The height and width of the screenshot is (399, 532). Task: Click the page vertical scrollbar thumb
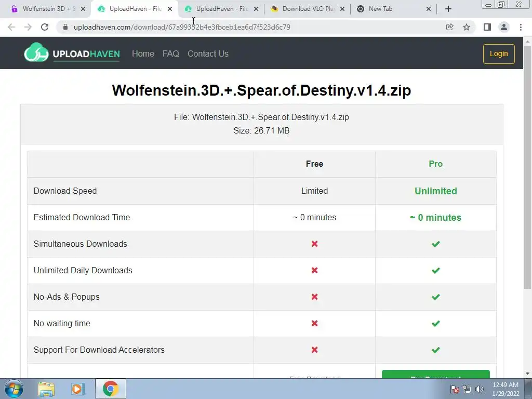tap(527, 166)
